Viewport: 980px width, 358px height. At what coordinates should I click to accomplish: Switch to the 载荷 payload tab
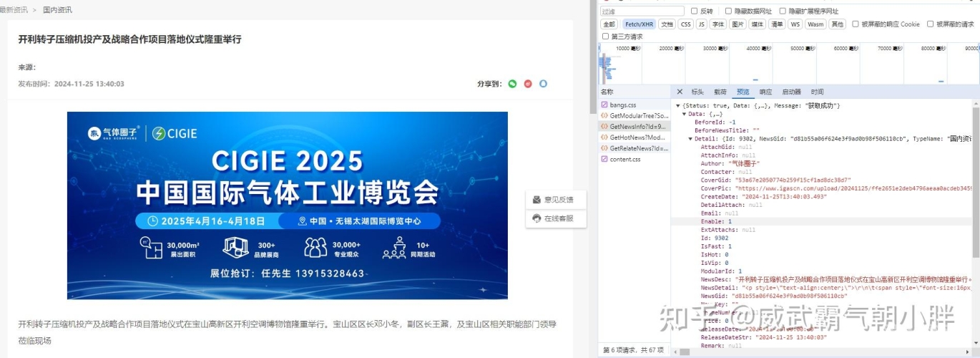pos(720,92)
